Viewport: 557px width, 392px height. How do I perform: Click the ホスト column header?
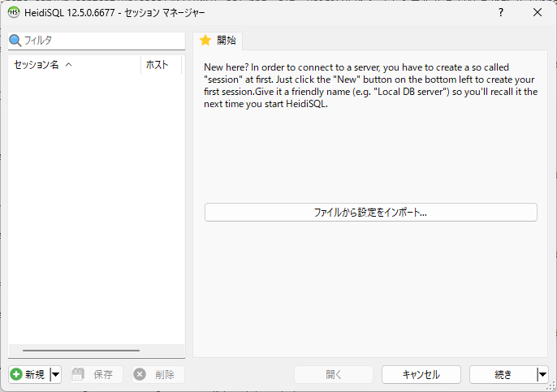(x=162, y=65)
